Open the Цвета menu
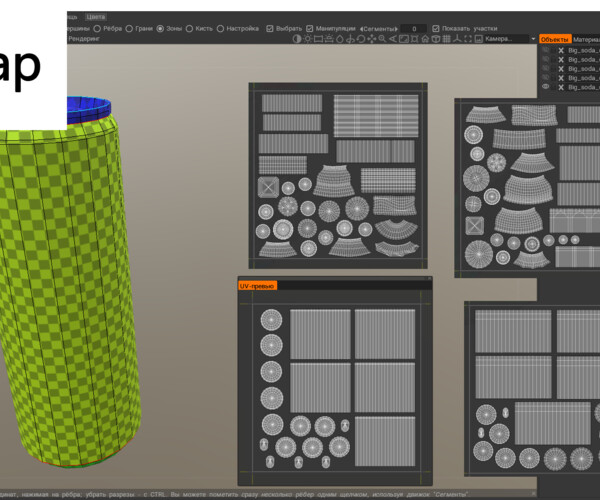 pyautogui.click(x=96, y=17)
